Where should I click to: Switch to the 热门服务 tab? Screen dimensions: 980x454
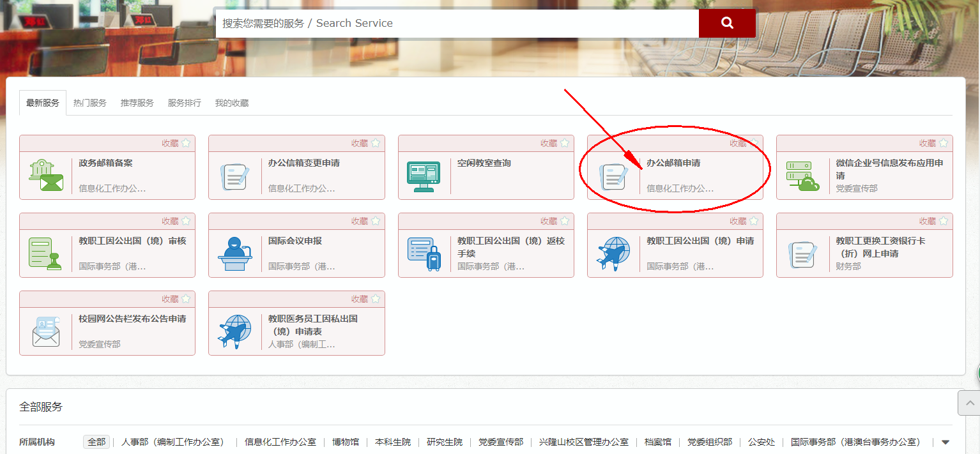tap(89, 103)
